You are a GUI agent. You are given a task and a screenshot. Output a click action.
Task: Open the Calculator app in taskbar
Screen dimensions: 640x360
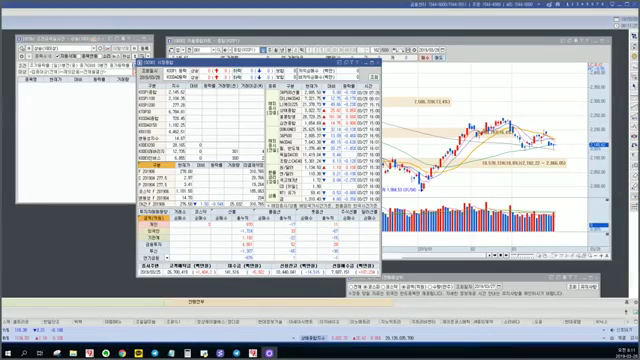click(x=187, y=353)
